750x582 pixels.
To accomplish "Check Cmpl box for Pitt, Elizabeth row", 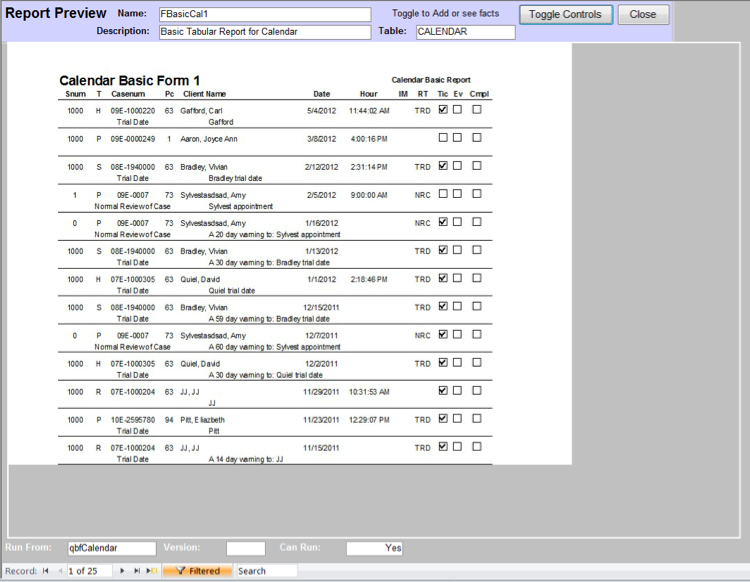I will [x=477, y=418].
